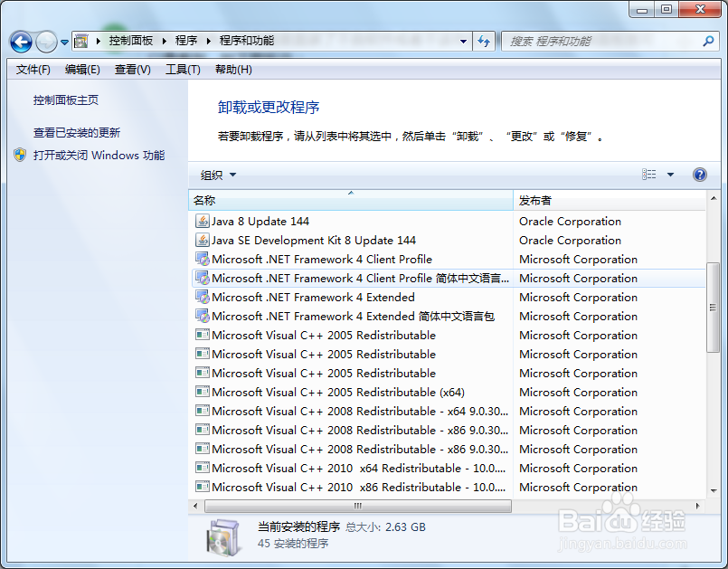The image size is (728, 569).
Task: Open the view options dropdown arrow
Action: (x=670, y=175)
